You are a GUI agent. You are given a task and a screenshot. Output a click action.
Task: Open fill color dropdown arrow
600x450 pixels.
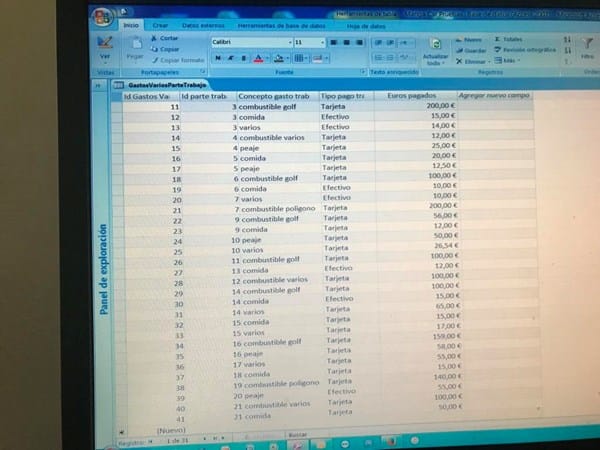pyautogui.click(x=288, y=58)
